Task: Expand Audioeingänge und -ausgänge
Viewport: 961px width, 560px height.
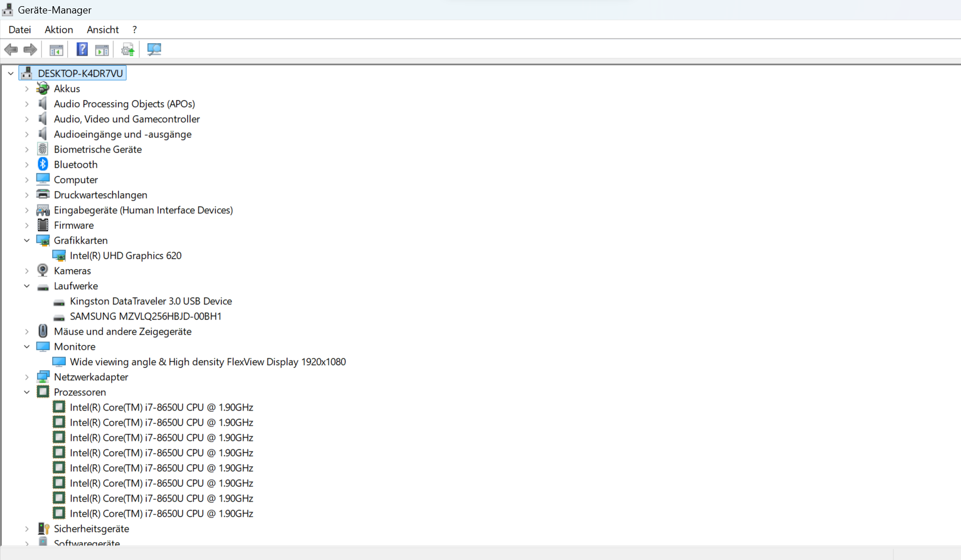Action: 26,134
